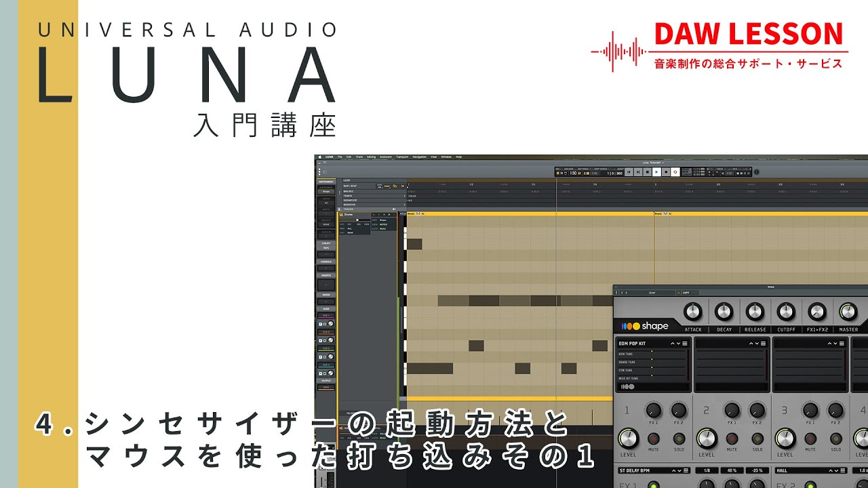Click the Record button in the transport

click(666, 172)
